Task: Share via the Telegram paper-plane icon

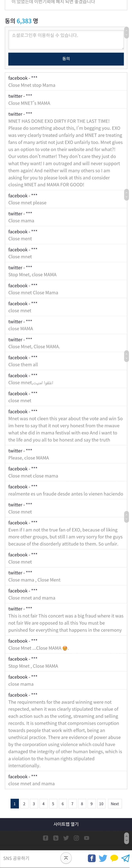Action: (126, 858)
